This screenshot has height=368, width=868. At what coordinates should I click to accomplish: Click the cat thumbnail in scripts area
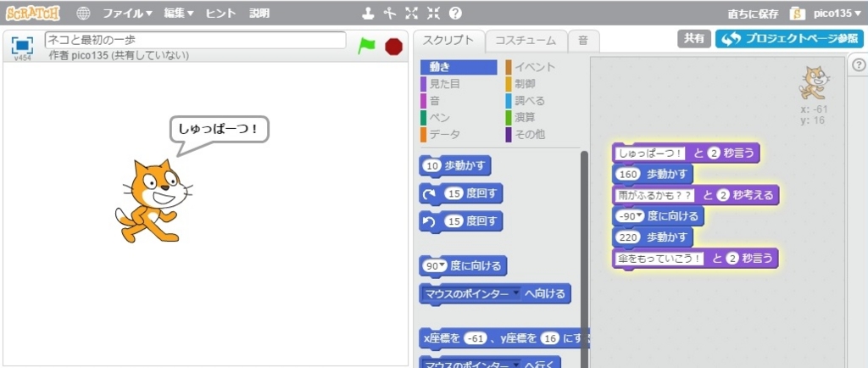[x=813, y=84]
